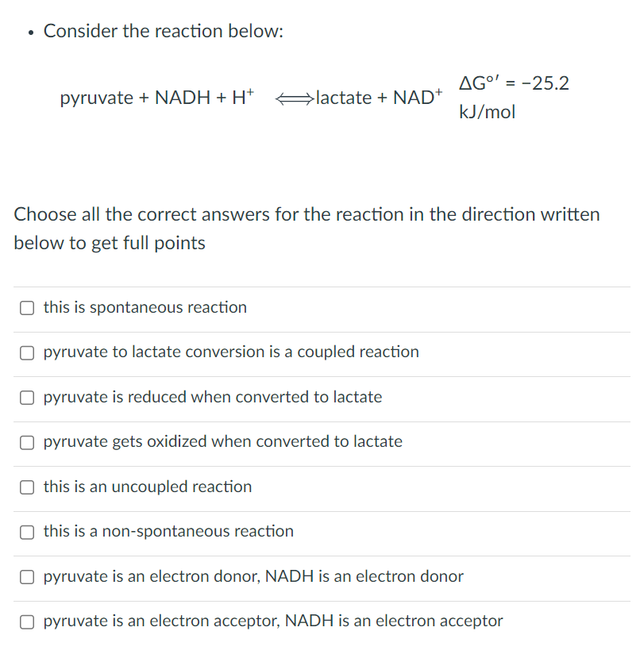Check the 'this is spontaneous reaction' checkbox
The width and height of the screenshot is (644, 658).
[26, 308]
